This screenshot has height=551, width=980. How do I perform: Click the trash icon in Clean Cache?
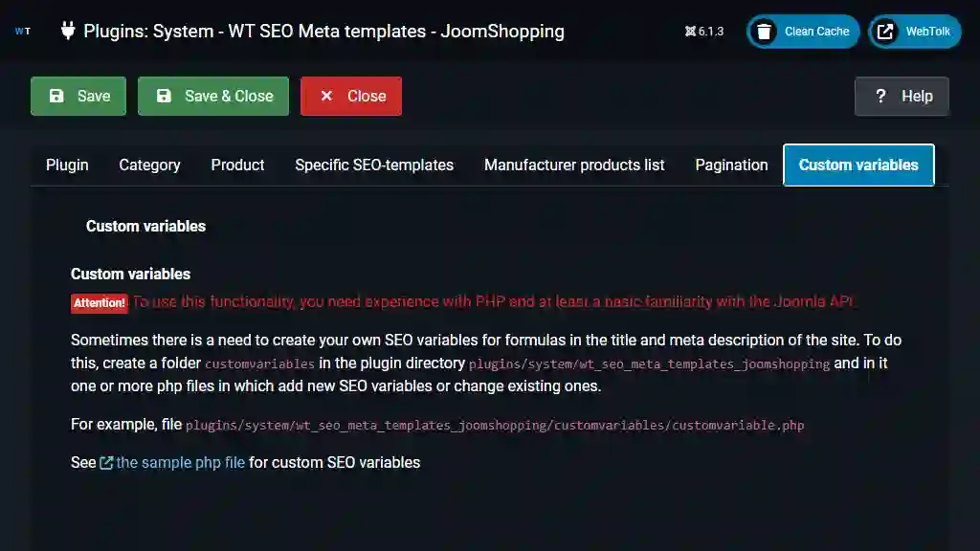(x=764, y=32)
